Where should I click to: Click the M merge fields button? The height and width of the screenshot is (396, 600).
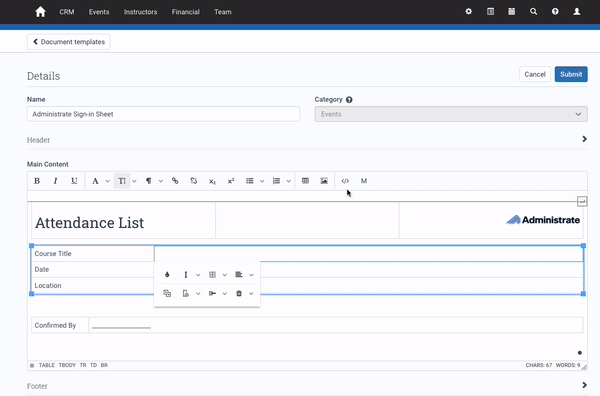(364, 181)
